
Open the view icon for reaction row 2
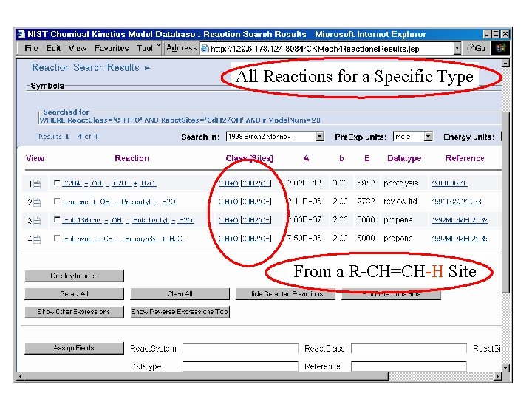tap(37, 202)
